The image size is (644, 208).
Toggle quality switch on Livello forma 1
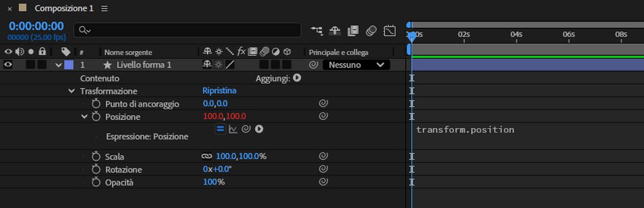pyautogui.click(x=230, y=65)
